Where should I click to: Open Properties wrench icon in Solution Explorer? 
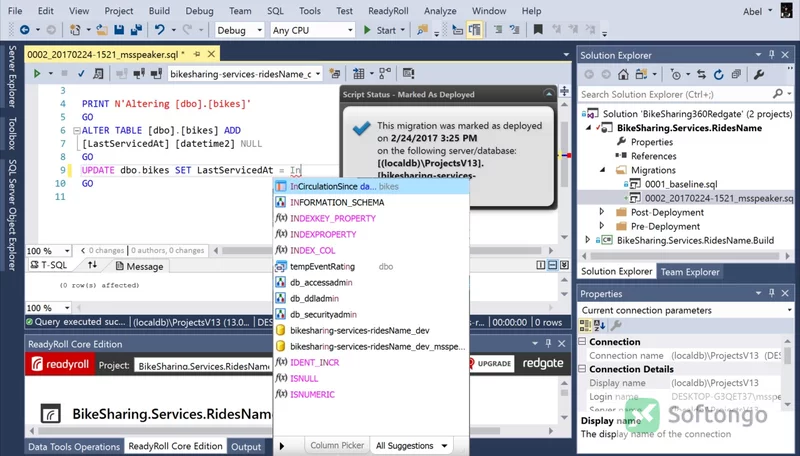point(759,74)
